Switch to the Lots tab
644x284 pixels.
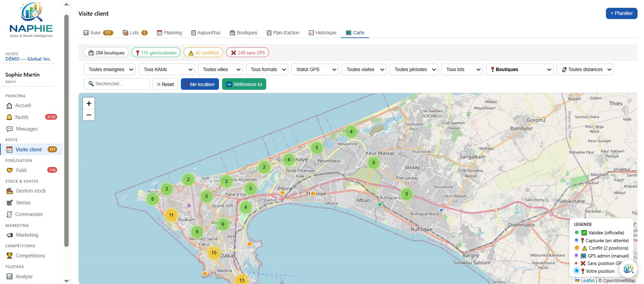(135, 33)
